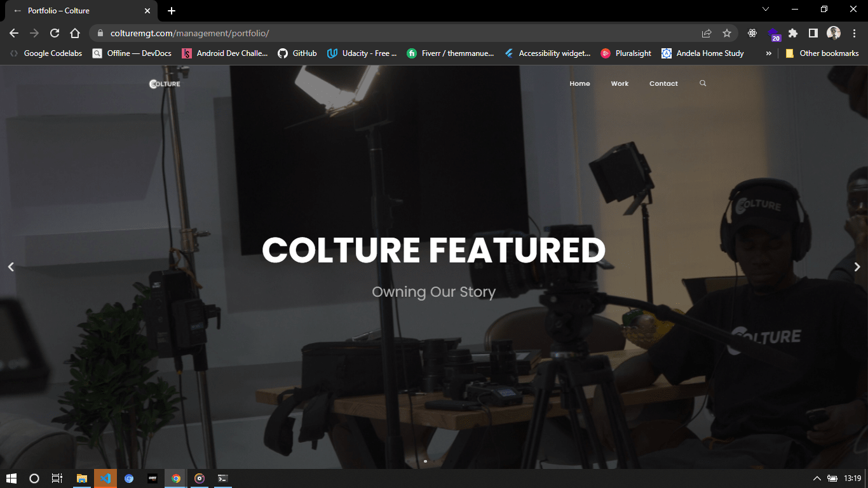Navigate to Work menu item
The width and height of the screenshot is (868, 488).
[620, 83]
